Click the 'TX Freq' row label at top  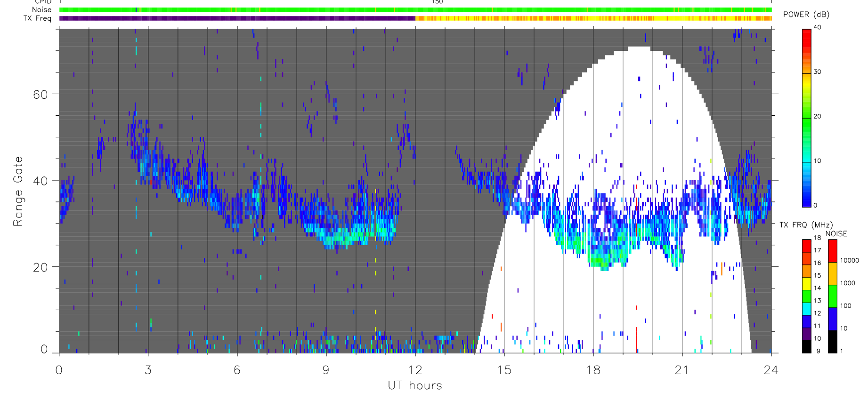coord(37,18)
